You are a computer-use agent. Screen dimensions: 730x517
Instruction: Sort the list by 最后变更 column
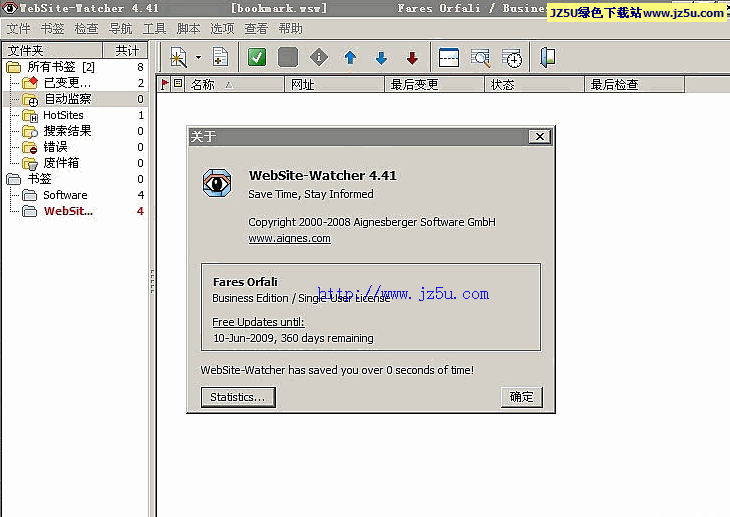pos(434,85)
